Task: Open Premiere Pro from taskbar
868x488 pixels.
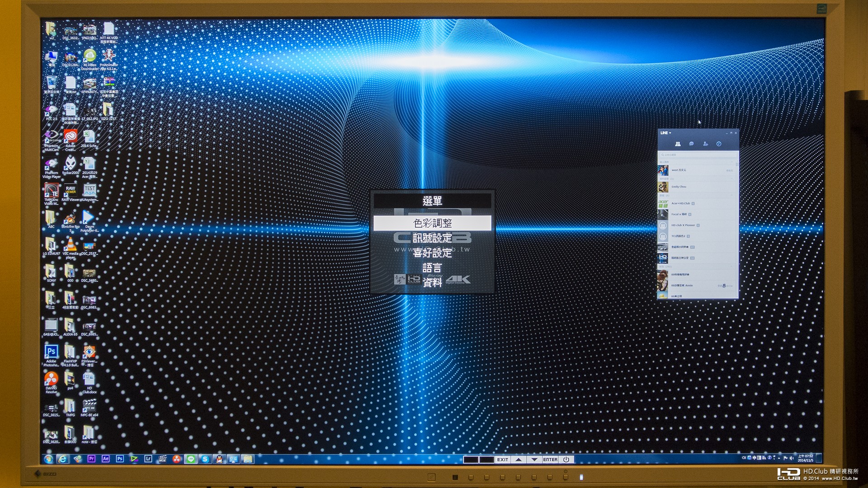Action: tap(91, 459)
